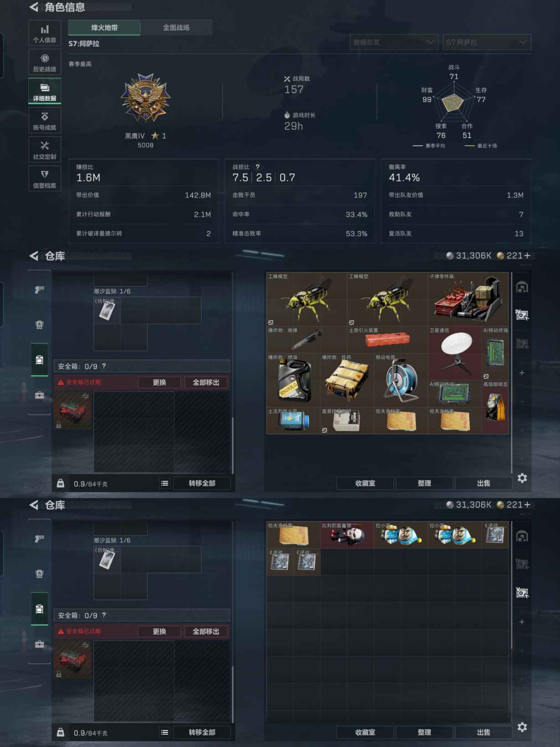Click the back arrow beside 角色信息

click(34, 7)
